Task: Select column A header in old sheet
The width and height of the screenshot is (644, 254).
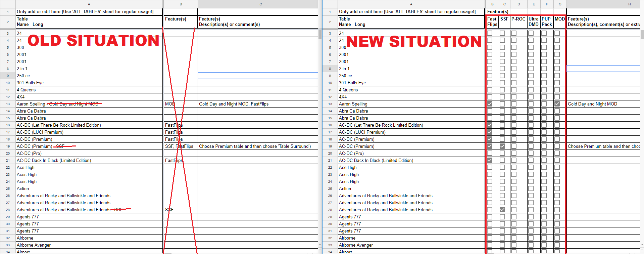Action: 89,4
